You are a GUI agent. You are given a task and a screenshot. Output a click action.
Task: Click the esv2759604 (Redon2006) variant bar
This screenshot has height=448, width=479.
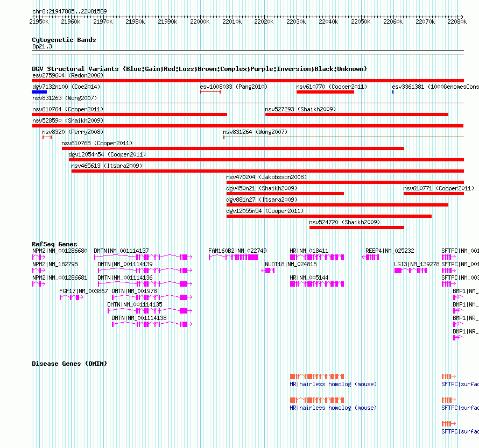(248, 81)
